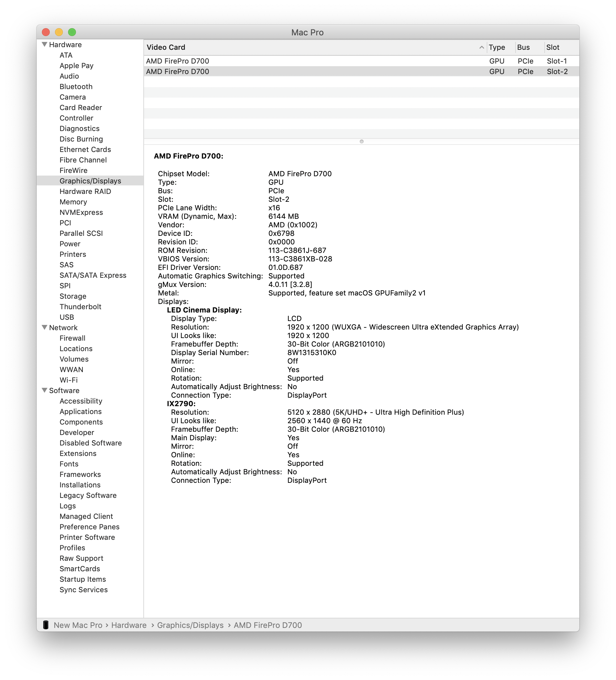Click the green zoom window button
Viewport: 616px width, 680px height.
pyautogui.click(x=72, y=32)
